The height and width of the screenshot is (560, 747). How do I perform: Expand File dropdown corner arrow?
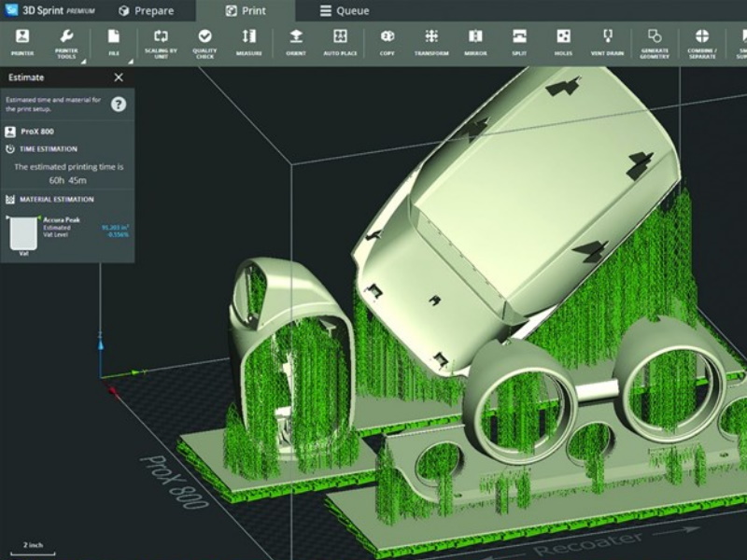point(130,62)
